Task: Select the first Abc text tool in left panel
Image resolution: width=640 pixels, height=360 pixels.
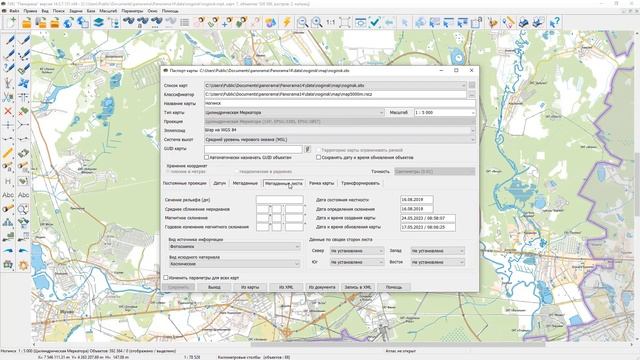Action: click(x=8, y=195)
